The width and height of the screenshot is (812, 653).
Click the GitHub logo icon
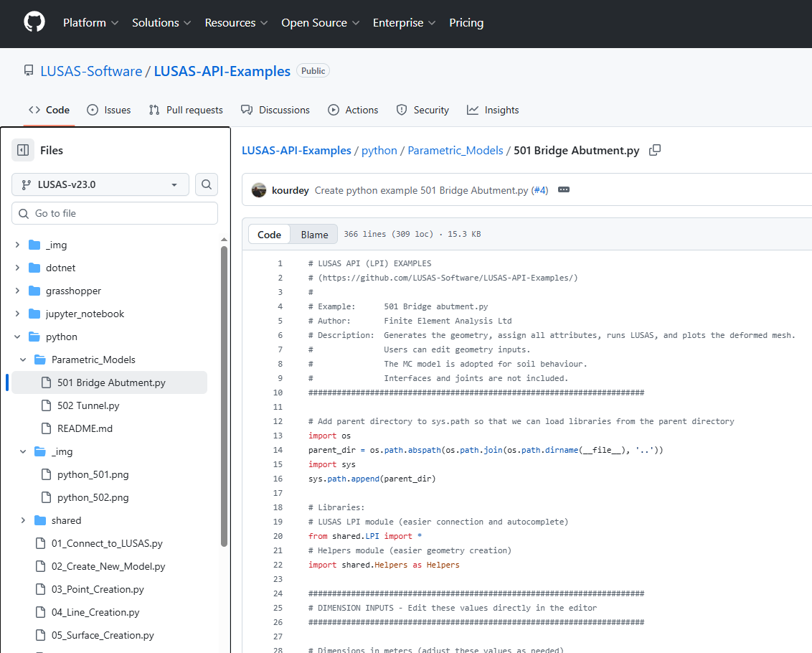34,22
